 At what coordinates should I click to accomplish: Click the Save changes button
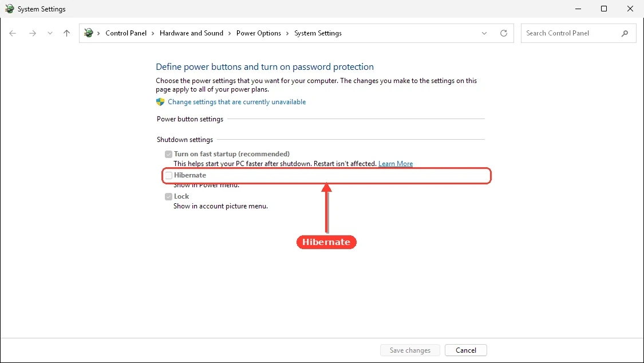pyautogui.click(x=410, y=350)
